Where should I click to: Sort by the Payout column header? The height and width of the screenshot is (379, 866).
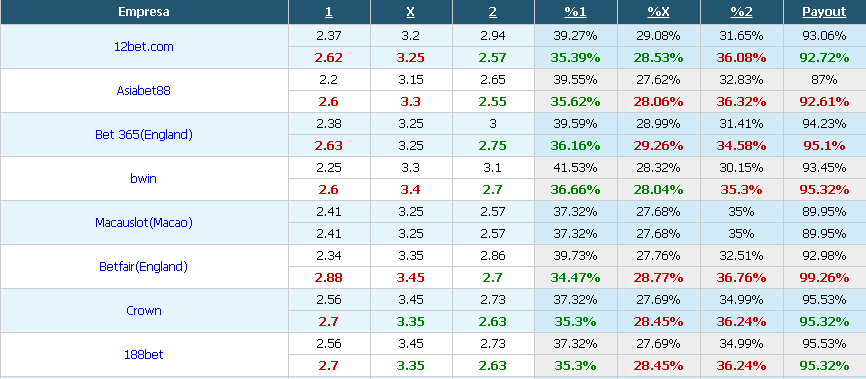[824, 12]
